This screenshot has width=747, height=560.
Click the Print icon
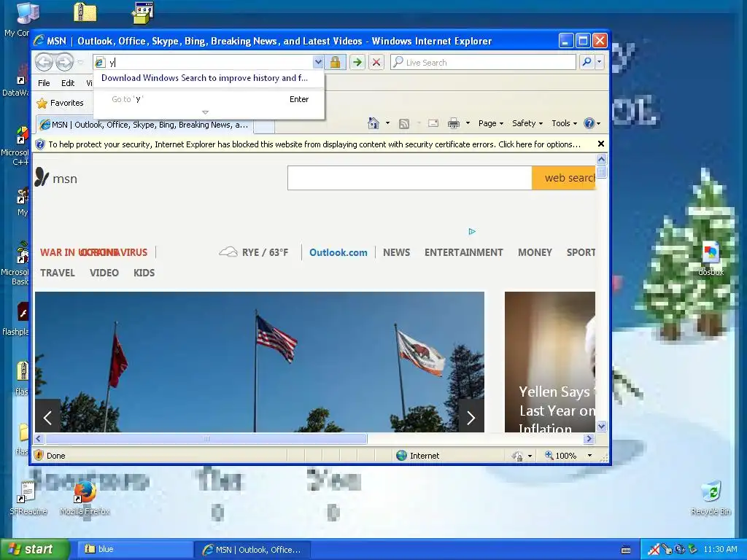[x=454, y=124]
